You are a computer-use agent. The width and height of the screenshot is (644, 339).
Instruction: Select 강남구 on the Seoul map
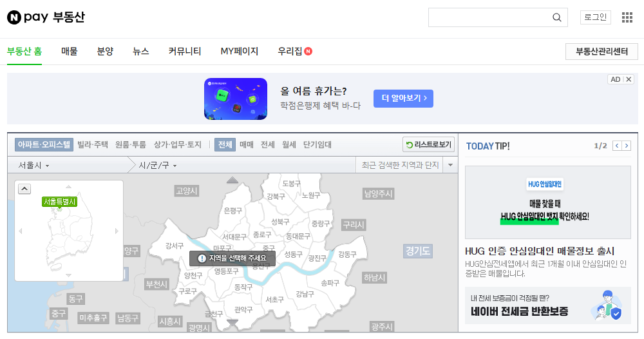coord(305,295)
